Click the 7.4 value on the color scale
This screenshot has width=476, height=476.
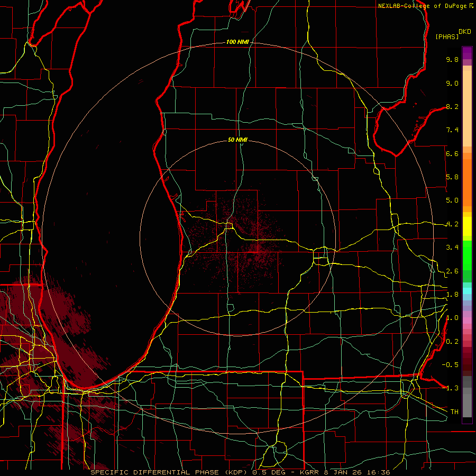pos(452,130)
